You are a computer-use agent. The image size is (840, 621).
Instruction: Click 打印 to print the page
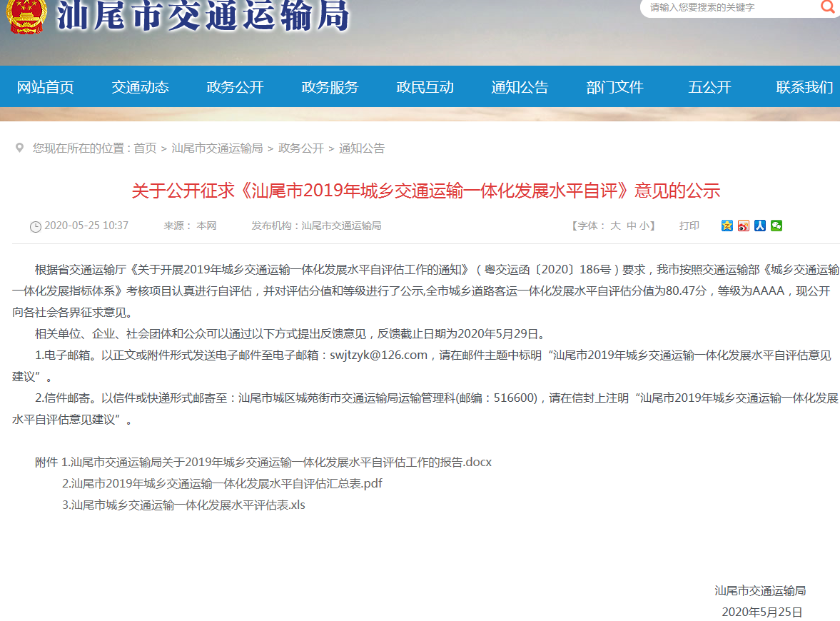[689, 226]
